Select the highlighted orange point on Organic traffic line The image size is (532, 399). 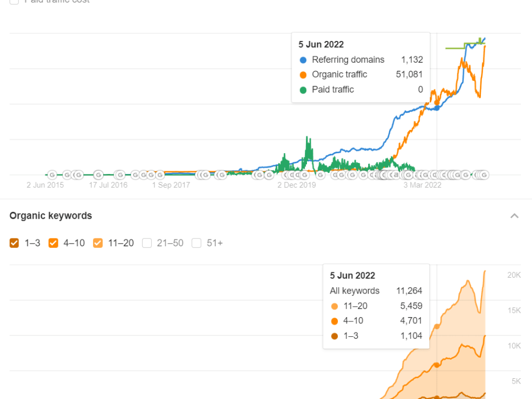pos(437,103)
